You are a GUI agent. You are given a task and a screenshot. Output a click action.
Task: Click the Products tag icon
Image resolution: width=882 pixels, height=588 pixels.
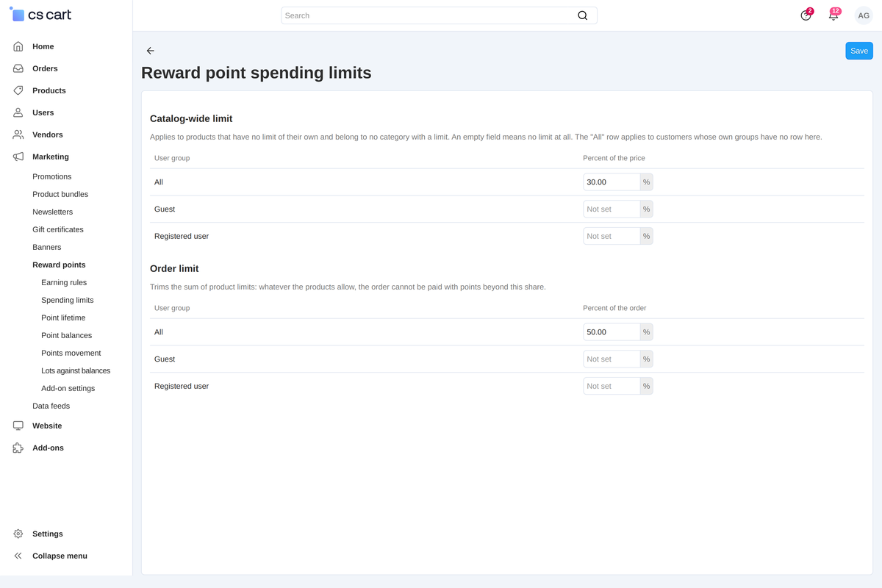click(x=18, y=90)
